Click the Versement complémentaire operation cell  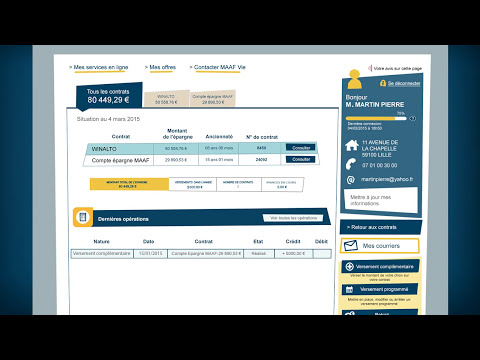[x=102, y=254]
